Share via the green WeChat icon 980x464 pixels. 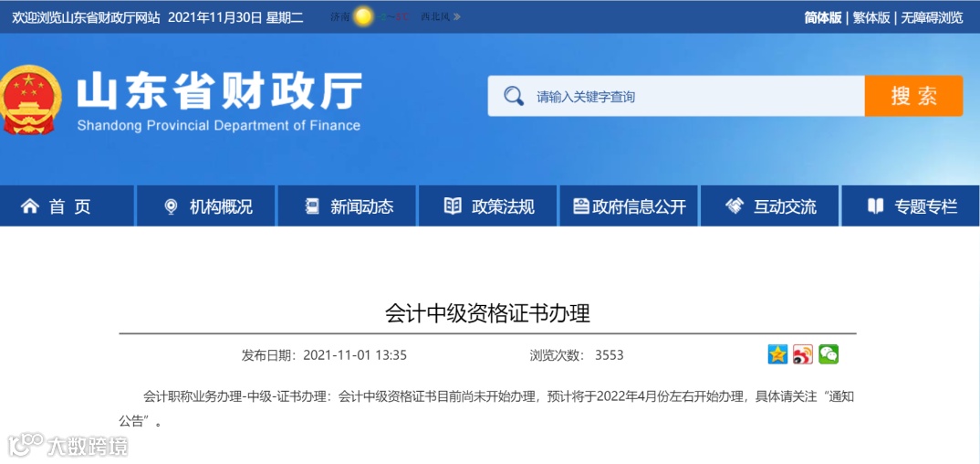829,354
